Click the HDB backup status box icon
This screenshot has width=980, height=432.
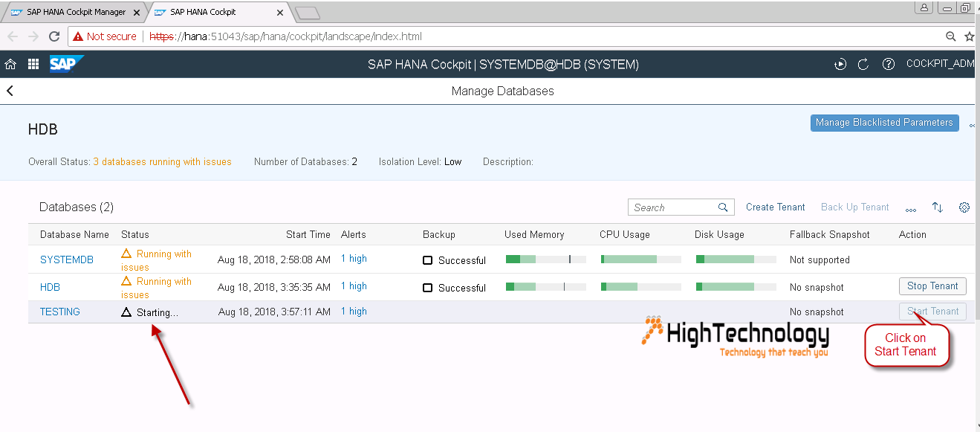coord(427,288)
